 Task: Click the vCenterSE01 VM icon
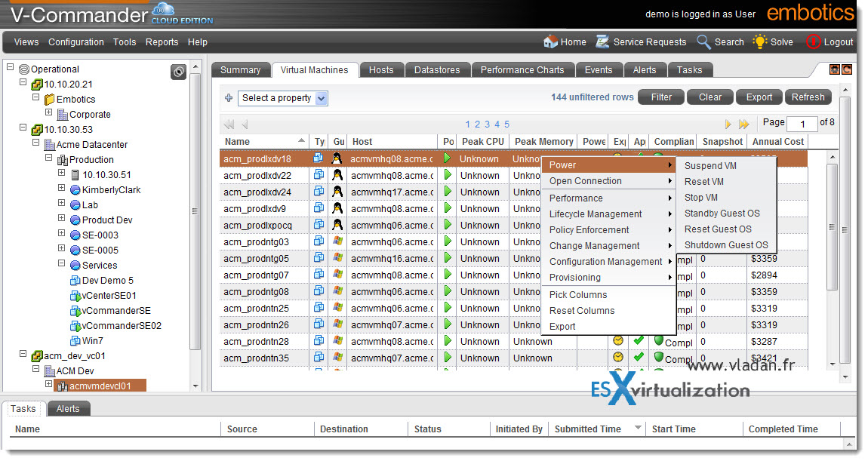[x=75, y=296]
